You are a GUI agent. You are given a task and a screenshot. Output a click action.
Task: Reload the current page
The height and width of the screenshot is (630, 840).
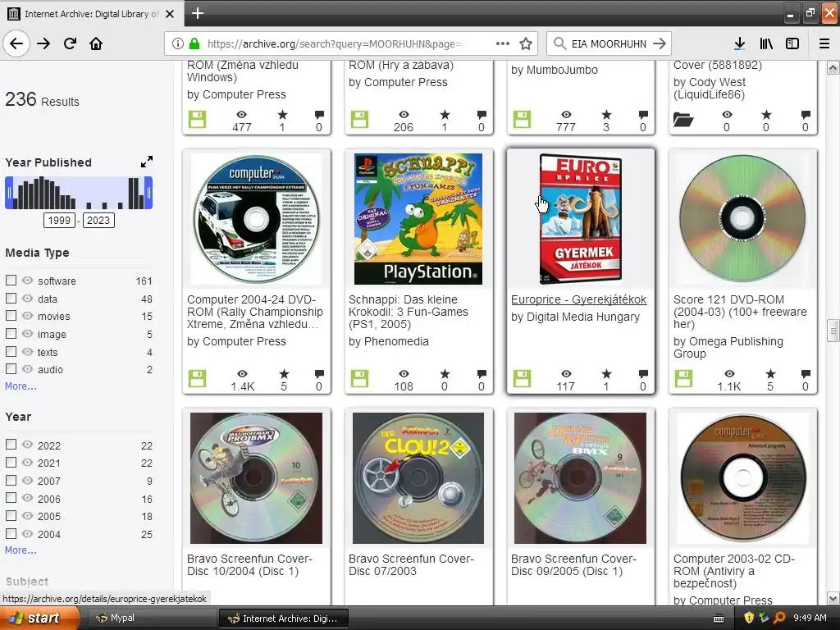[x=70, y=44]
